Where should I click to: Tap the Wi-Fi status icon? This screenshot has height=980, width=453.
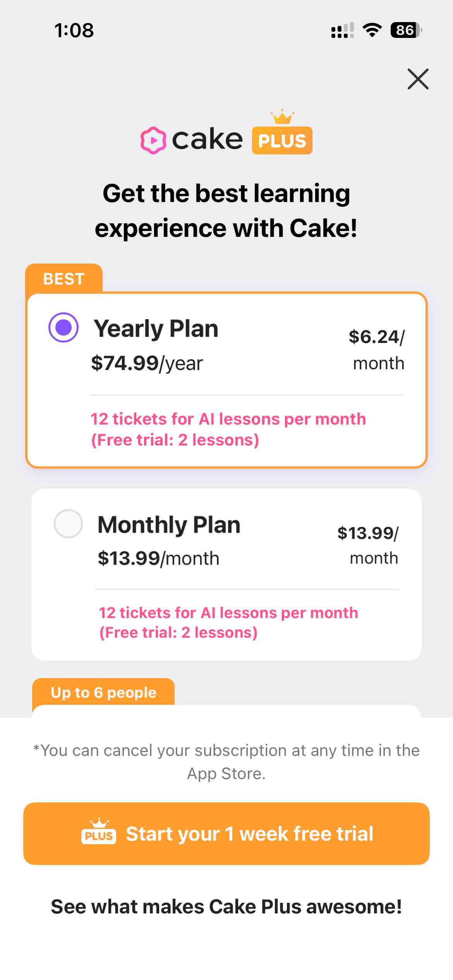[x=372, y=30]
